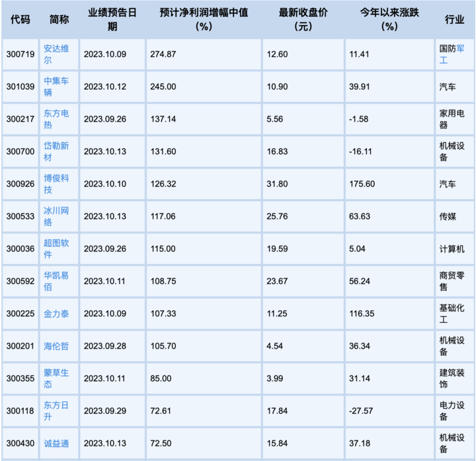Click profit growth value 274.87
476x461 pixels.
[163, 54]
